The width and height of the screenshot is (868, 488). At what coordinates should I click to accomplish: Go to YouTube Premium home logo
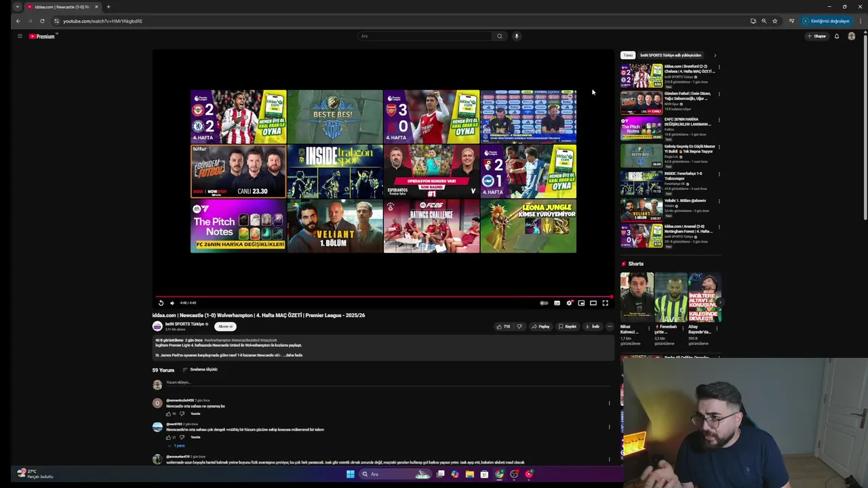[x=42, y=36]
